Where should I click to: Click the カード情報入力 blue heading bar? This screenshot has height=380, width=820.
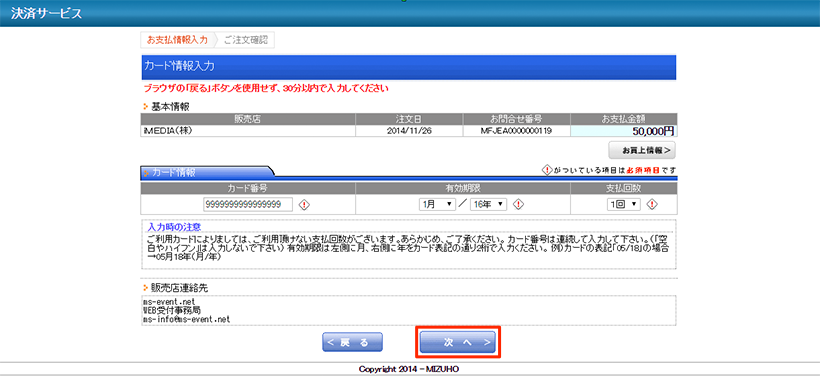408,67
